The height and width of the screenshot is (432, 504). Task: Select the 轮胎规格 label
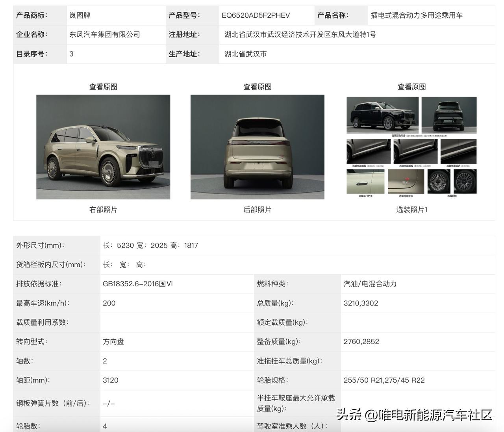pyautogui.click(x=272, y=380)
